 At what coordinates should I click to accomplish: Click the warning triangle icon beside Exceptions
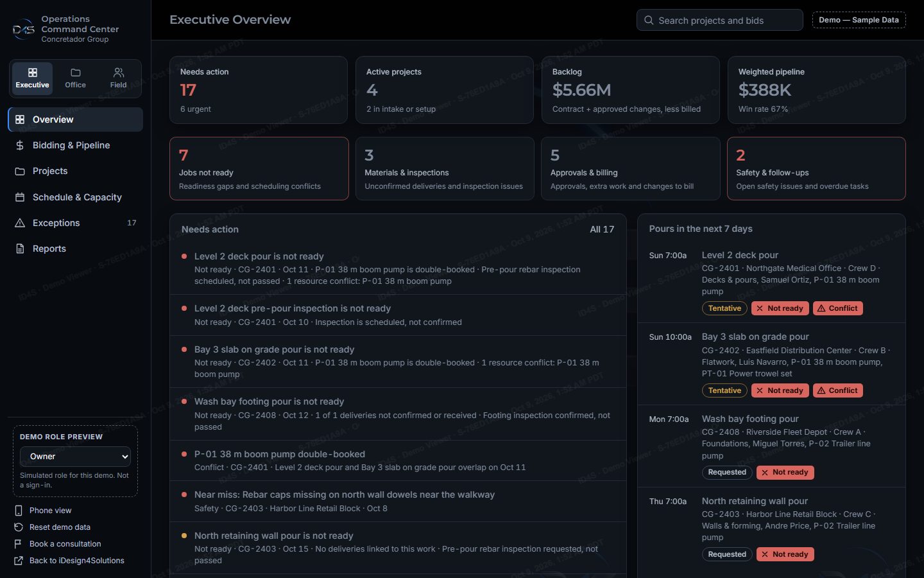(x=20, y=223)
